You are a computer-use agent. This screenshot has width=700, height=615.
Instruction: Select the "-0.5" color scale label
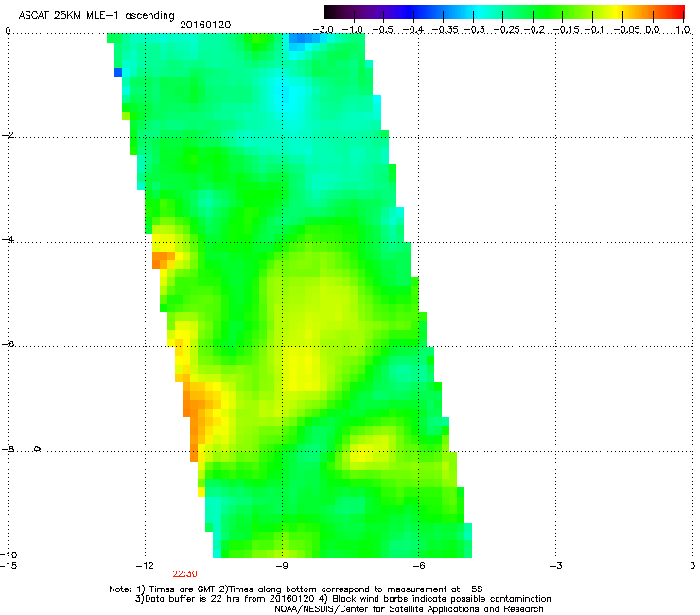382,30
